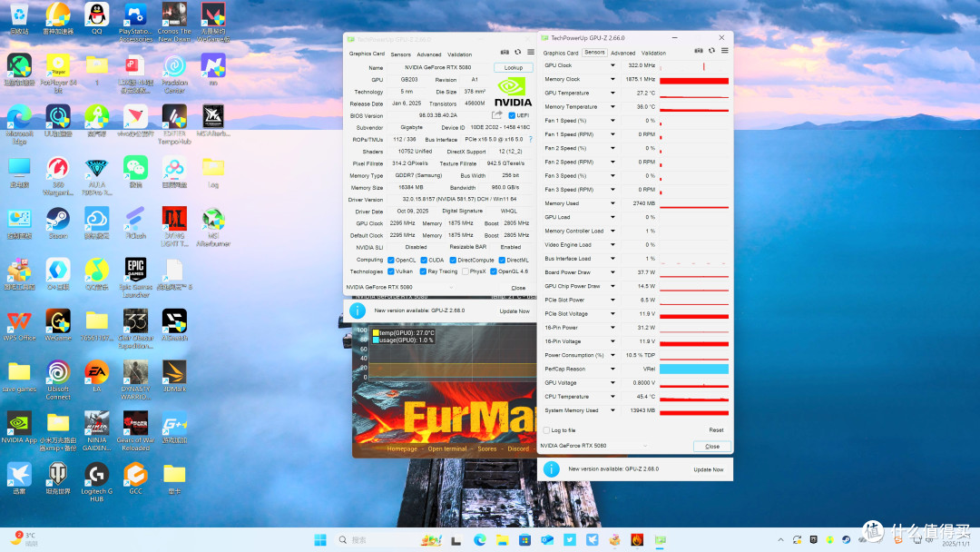Screen dimensions: 980x552
Task: Click the Reset button in Sensors window
Action: click(716, 430)
